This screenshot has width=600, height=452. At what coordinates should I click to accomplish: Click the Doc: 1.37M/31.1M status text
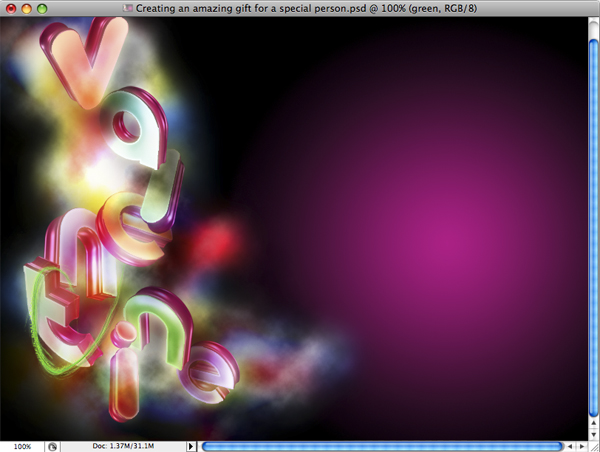point(123,446)
